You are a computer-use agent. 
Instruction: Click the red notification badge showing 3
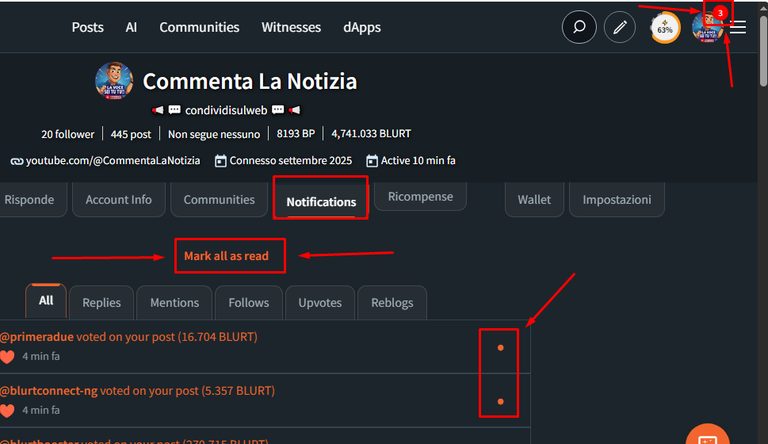[x=720, y=13]
